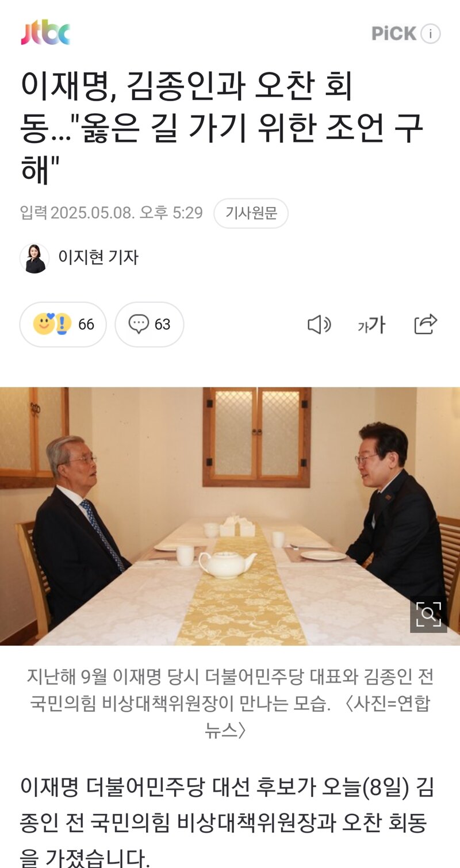460x868 pixels.
Task: Open the JTBC logo homepage
Action: coord(45,33)
